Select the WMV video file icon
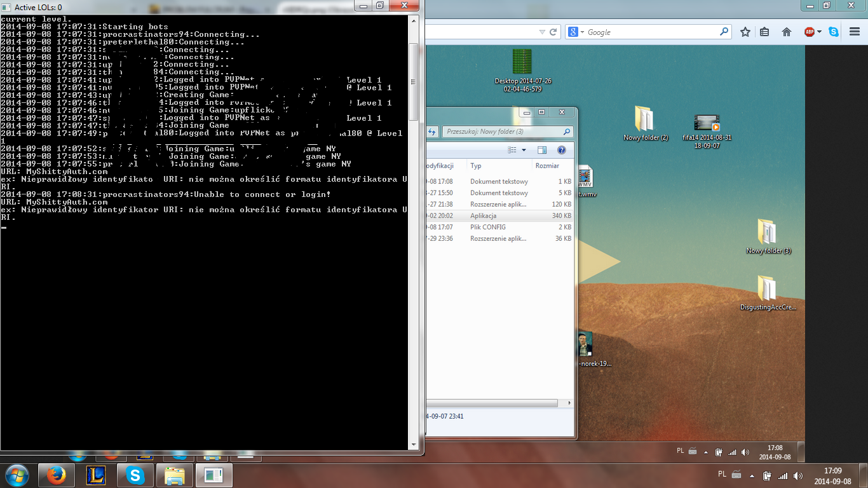 tap(585, 180)
